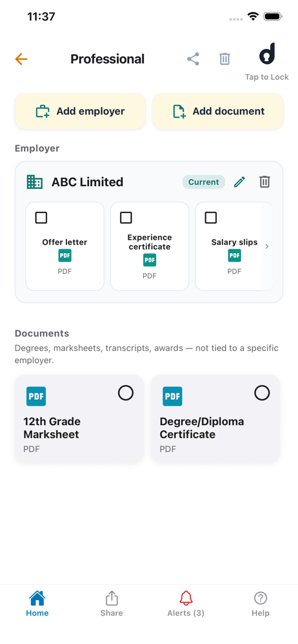298x644 pixels.
Task: Edit ABC Limited with pencil icon
Action: pyautogui.click(x=239, y=182)
